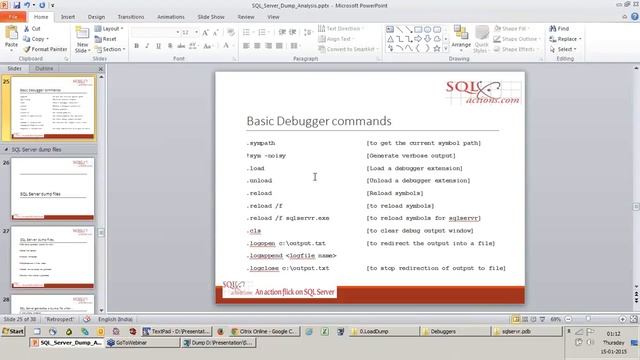Open the Copy dropdown arrow

point(47,39)
